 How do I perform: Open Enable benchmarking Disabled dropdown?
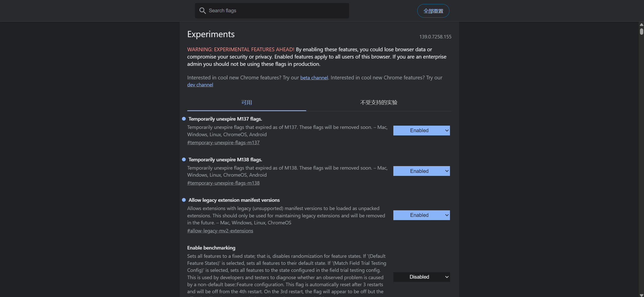click(x=421, y=277)
